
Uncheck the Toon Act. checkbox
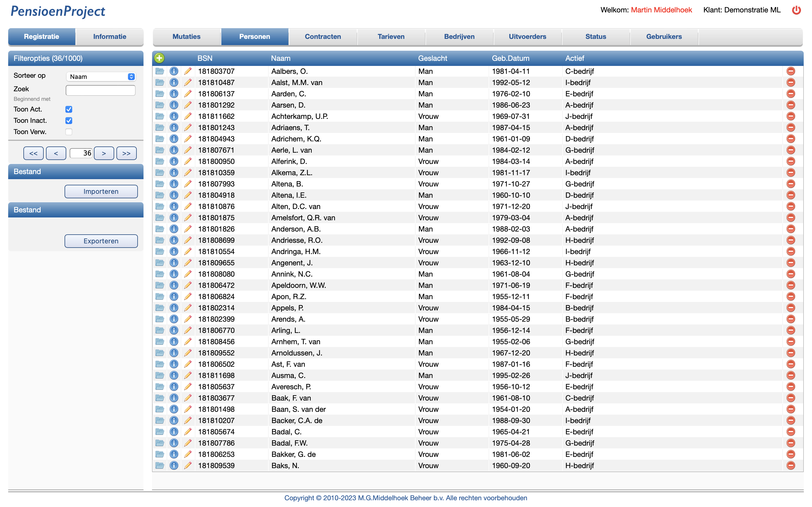(69, 109)
